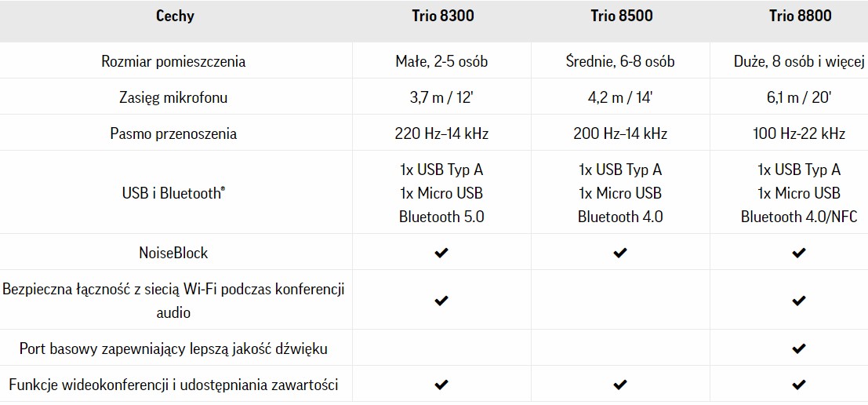Click the NoiseBlock checkmark for Trio 8500
Screen dimensions: 868x405
coord(620,253)
